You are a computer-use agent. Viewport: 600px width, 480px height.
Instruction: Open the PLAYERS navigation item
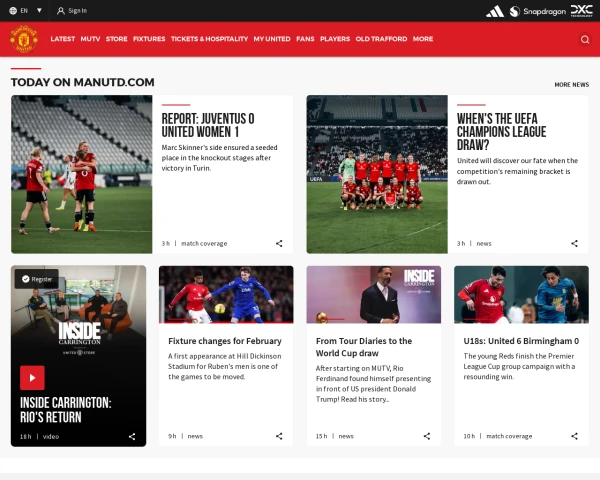click(335, 39)
